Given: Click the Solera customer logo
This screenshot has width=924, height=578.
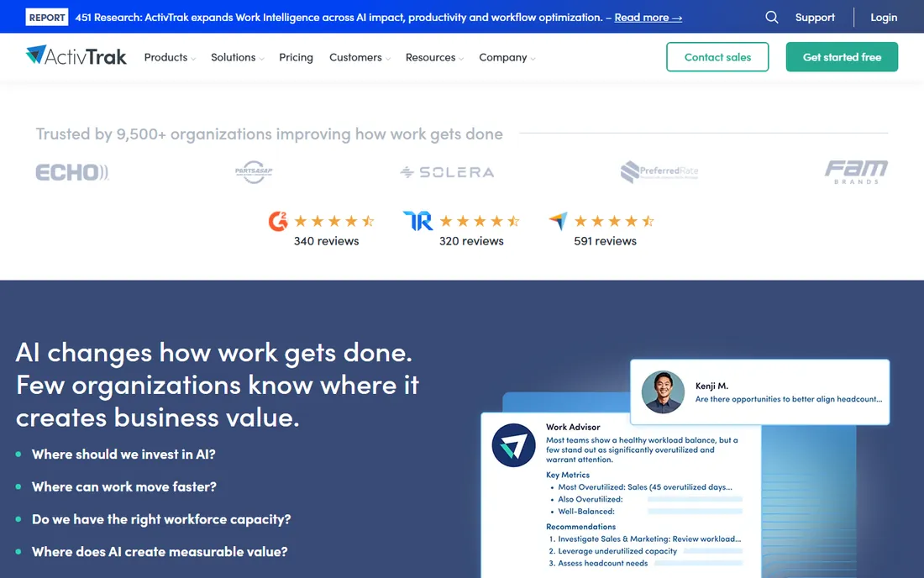Looking at the screenshot, I should pos(447,172).
